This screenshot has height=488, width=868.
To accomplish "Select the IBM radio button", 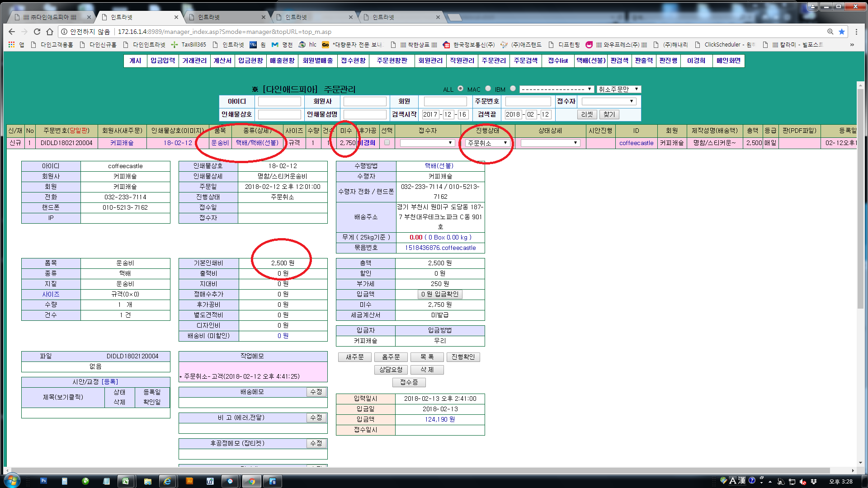I will pos(513,89).
